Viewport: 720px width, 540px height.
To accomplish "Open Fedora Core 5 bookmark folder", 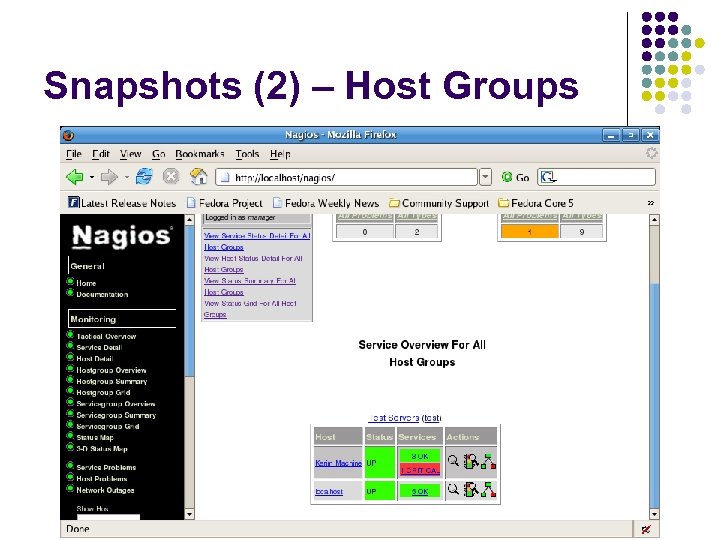I will click(536, 203).
